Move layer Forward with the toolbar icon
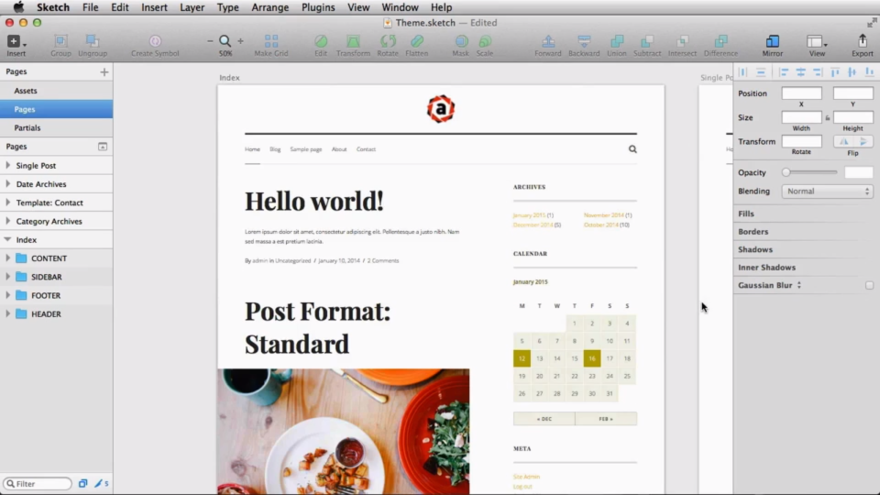This screenshot has height=495, width=880. [x=548, y=44]
